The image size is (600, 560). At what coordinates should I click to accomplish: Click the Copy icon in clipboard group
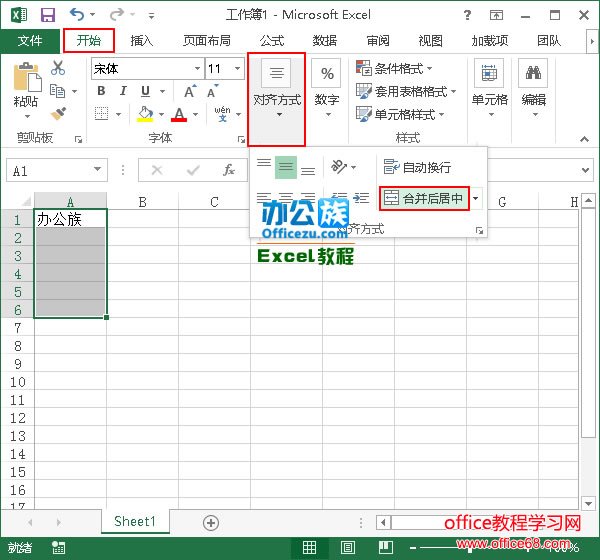58,91
